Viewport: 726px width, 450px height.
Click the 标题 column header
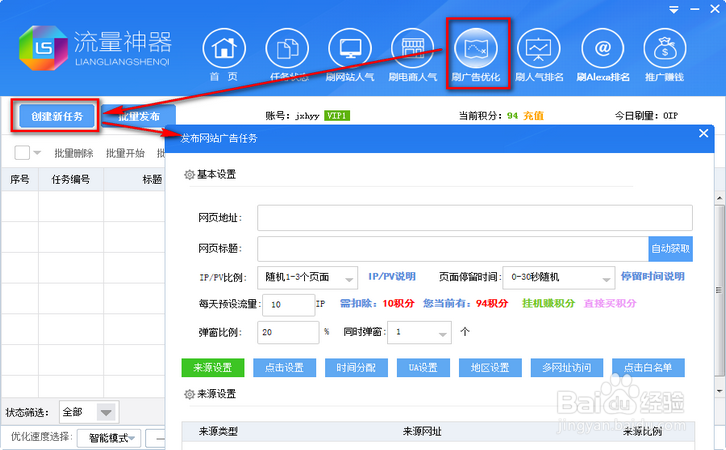pos(152,180)
